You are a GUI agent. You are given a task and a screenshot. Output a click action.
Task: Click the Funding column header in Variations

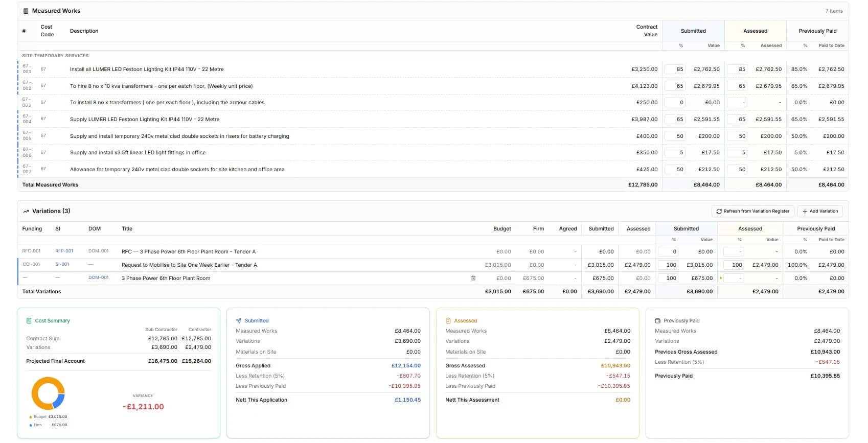(32, 228)
